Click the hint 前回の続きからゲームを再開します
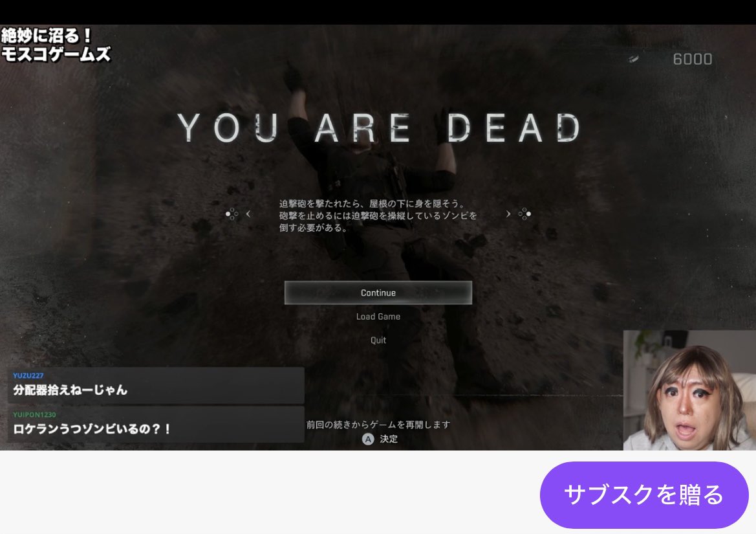756x534 pixels. click(378, 425)
